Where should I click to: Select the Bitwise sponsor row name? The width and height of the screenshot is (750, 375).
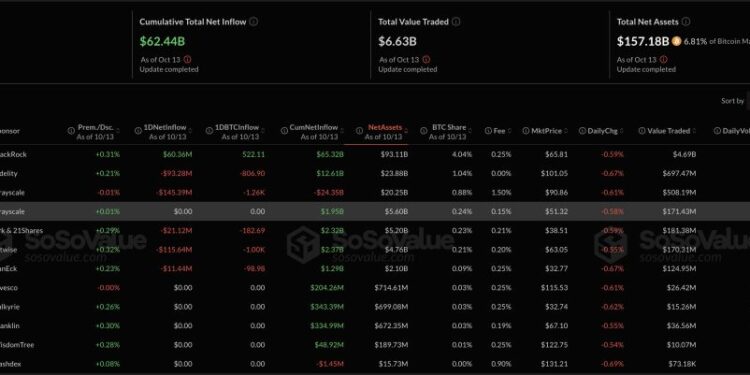[9, 249]
